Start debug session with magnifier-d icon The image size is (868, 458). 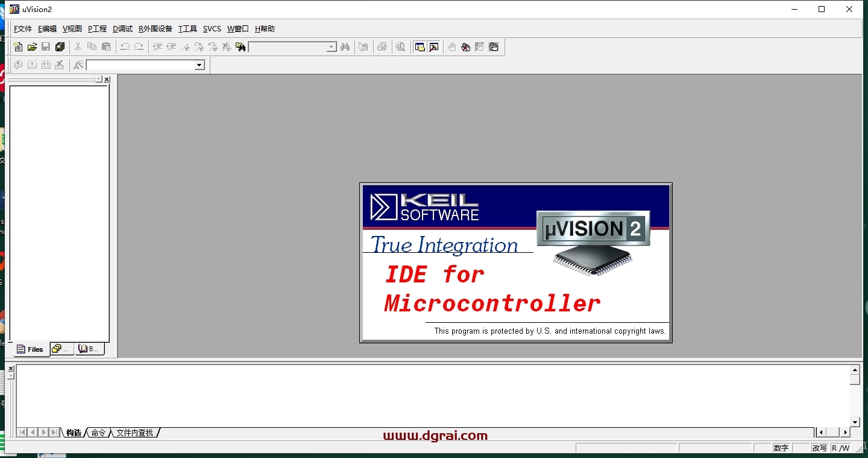[x=401, y=47]
